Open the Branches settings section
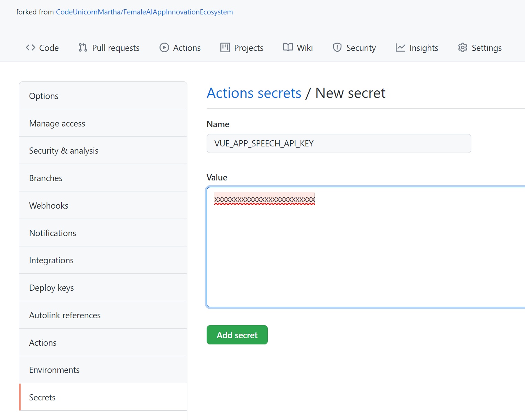Screen dimensions: 525x420 pyautogui.click(x=46, y=178)
